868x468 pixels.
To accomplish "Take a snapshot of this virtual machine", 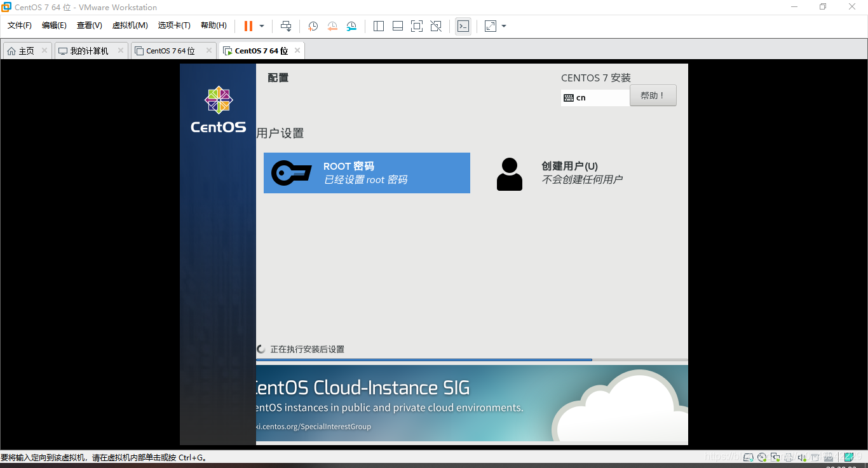I will point(313,26).
